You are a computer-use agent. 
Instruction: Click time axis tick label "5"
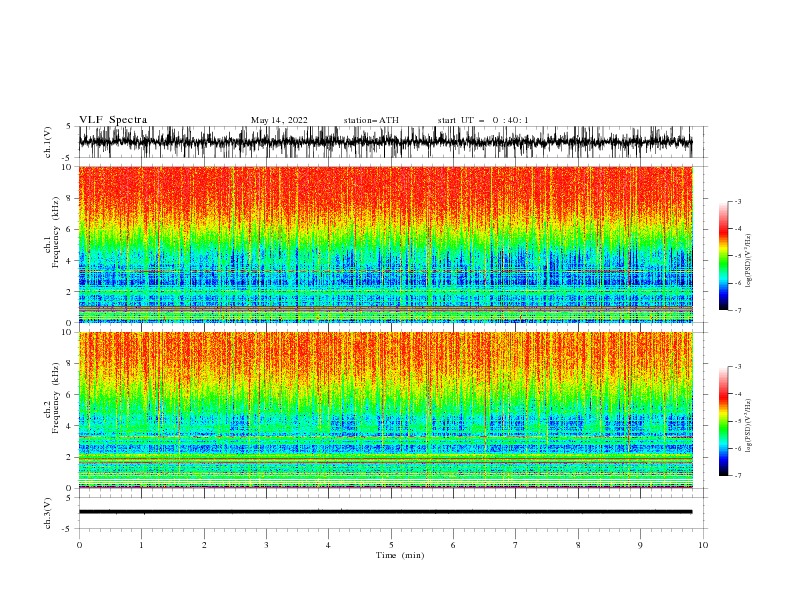tap(391, 545)
